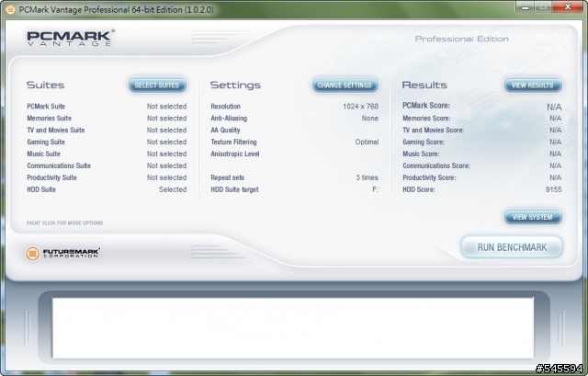Click the Texture Filtering value Optimal
This screenshot has width=588, height=376.
pyautogui.click(x=367, y=142)
